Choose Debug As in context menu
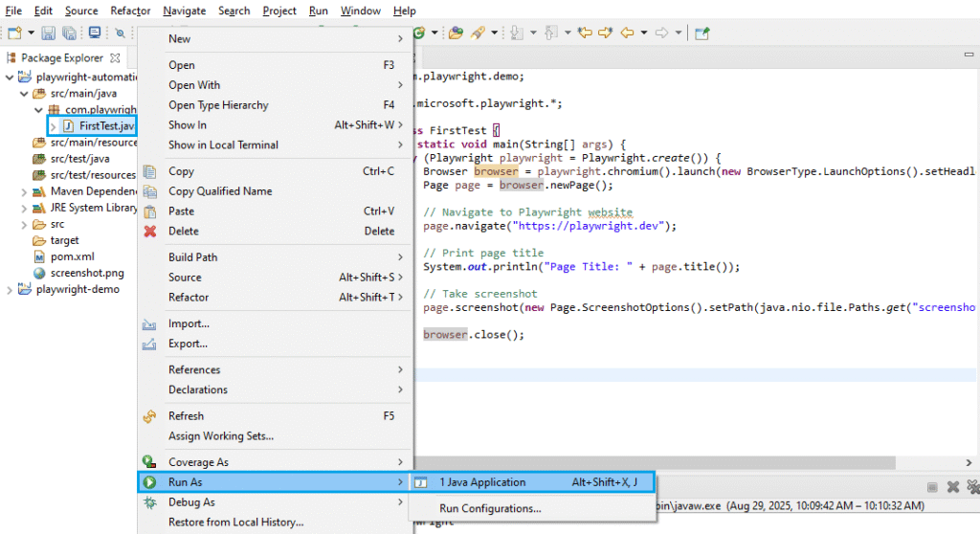The height and width of the screenshot is (534, 980). [275, 502]
